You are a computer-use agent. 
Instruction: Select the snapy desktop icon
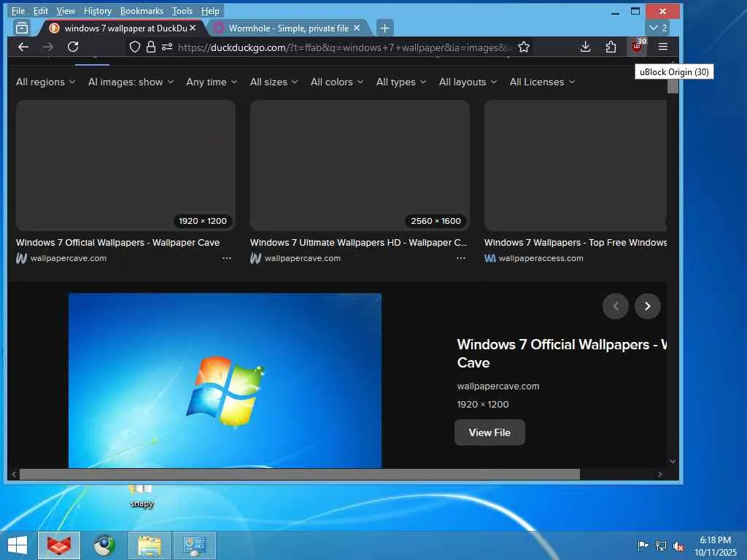tap(142, 497)
